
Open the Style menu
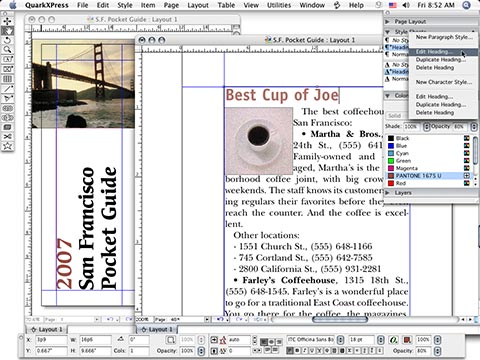[125, 5]
